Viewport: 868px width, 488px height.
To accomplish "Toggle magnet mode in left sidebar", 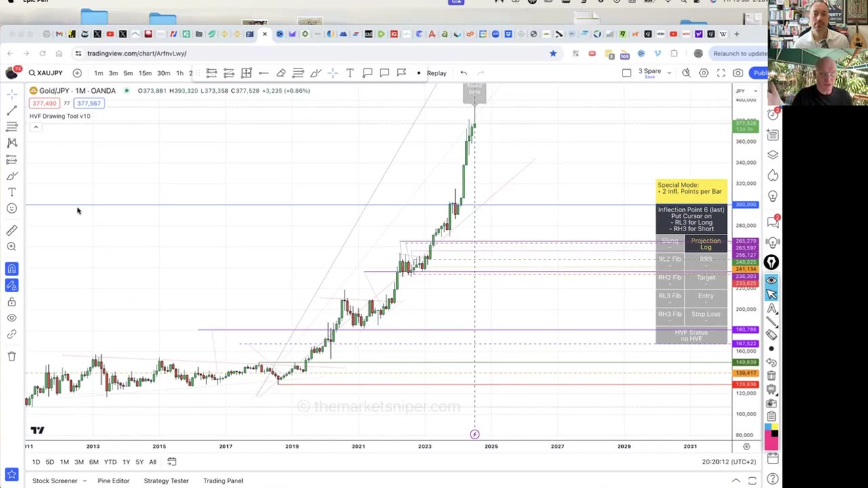I will coord(12,269).
